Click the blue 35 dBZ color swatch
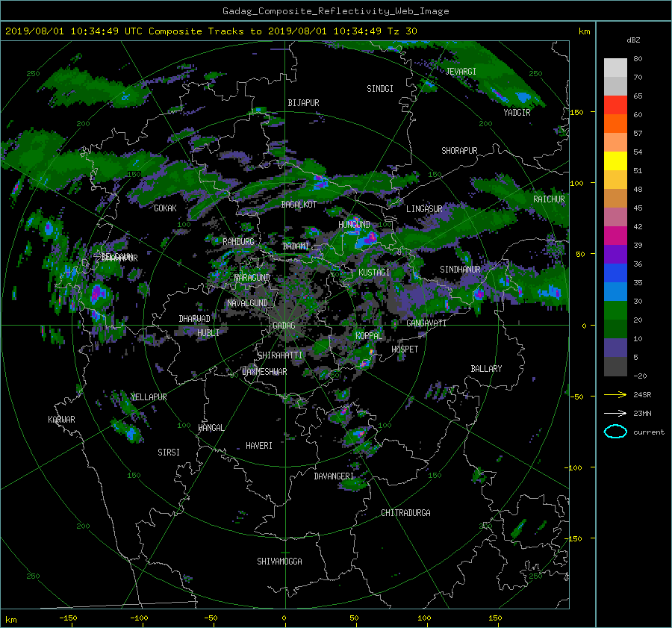This screenshot has width=672, height=628. click(x=615, y=273)
